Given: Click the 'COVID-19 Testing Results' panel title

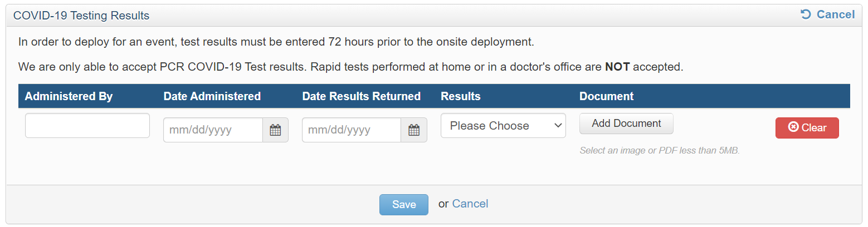Looking at the screenshot, I should tap(81, 16).
